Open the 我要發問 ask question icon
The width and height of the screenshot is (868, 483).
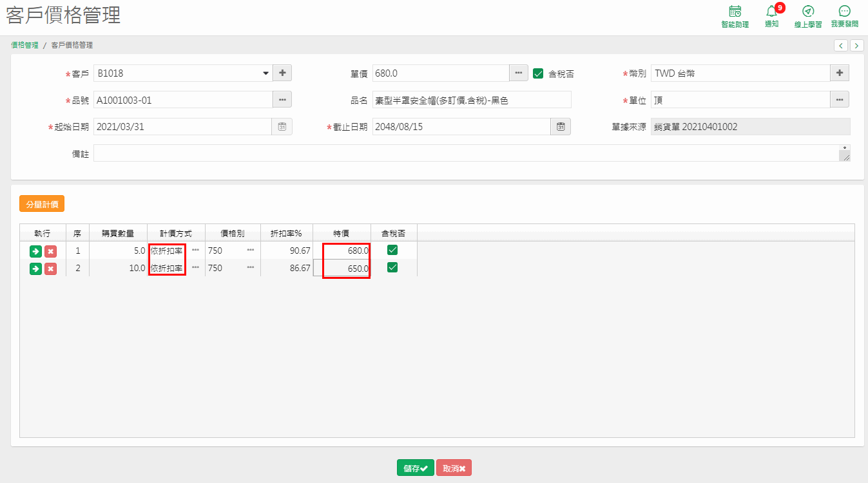pyautogui.click(x=845, y=17)
